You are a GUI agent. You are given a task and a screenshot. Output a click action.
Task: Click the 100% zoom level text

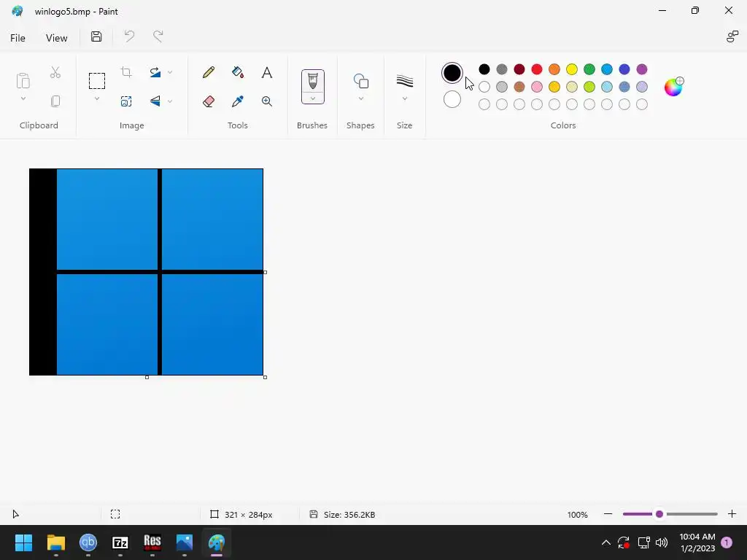[578, 515]
